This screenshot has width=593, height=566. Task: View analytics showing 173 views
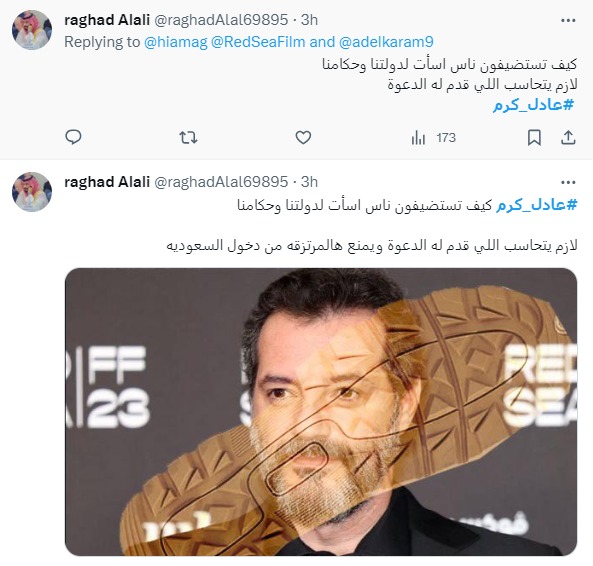[x=433, y=138]
